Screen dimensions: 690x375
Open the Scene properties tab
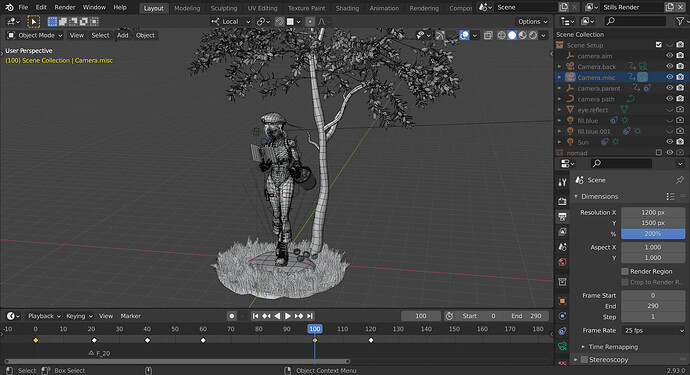(x=562, y=247)
